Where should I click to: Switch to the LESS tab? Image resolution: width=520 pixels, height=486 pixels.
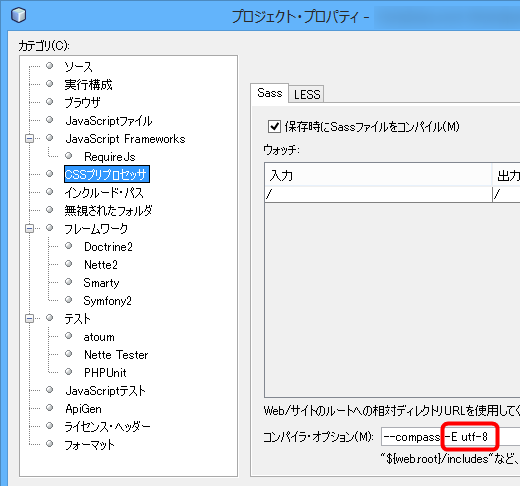click(x=307, y=94)
